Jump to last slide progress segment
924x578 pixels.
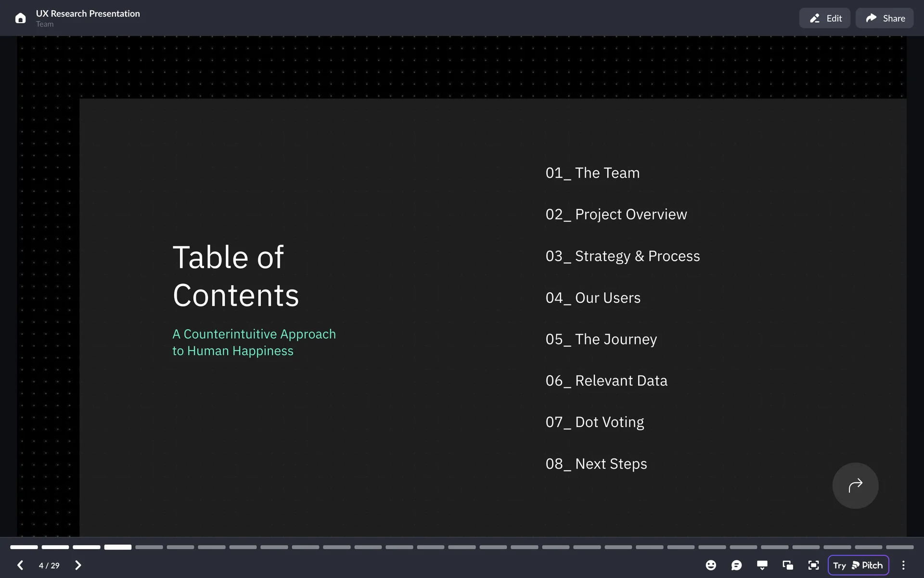899,547
